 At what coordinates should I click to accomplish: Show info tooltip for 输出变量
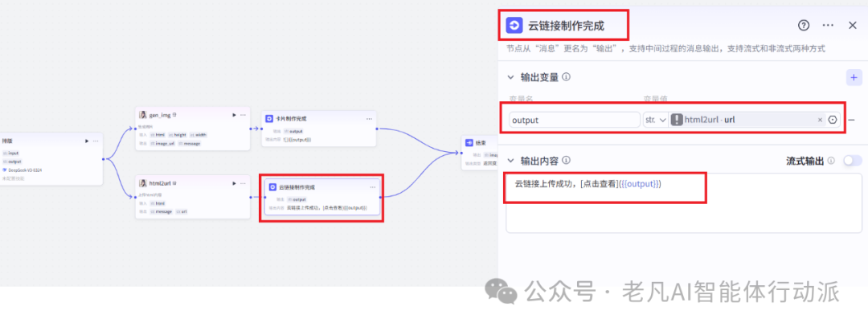(567, 77)
